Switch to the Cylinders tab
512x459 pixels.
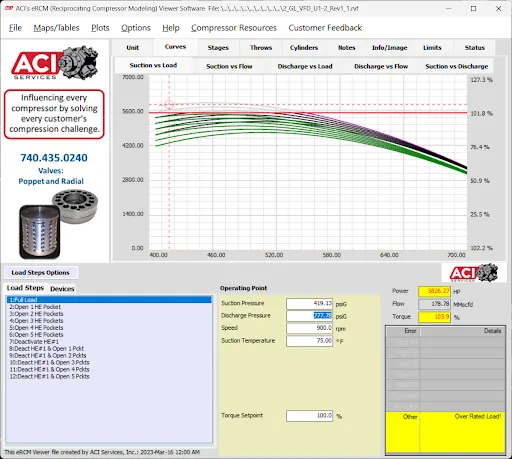pos(304,48)
